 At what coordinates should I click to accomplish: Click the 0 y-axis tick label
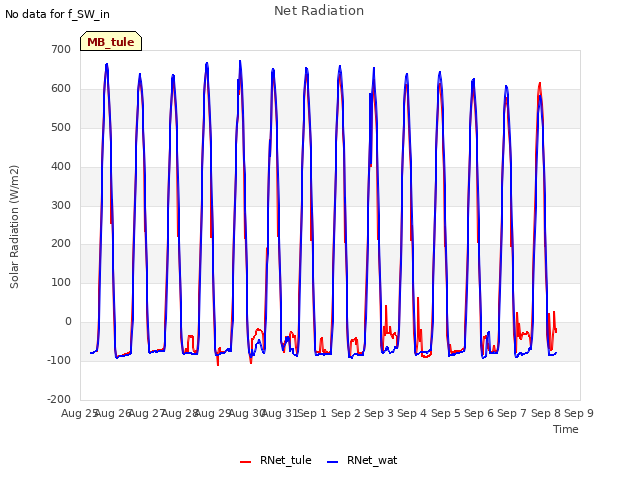coord(68,322)
